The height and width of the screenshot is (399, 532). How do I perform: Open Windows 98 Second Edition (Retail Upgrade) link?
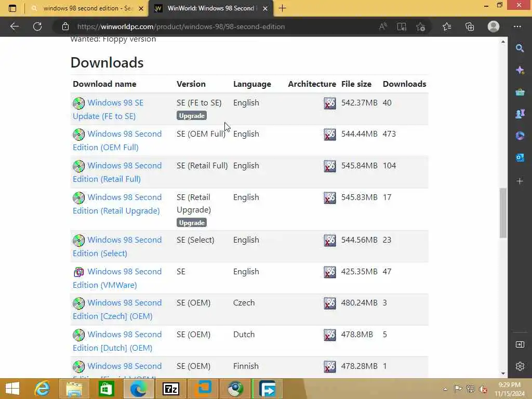coord(117,204)
